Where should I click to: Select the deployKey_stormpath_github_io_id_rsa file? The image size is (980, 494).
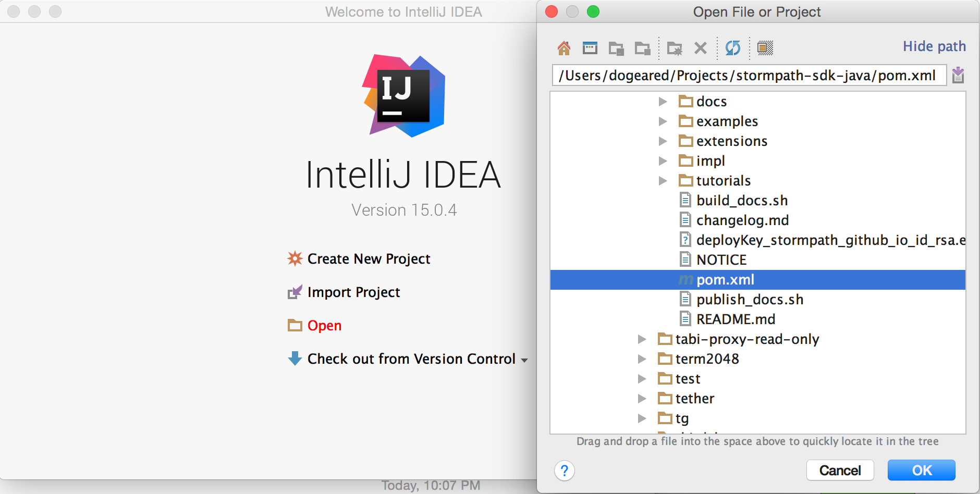tap(831, 240)
